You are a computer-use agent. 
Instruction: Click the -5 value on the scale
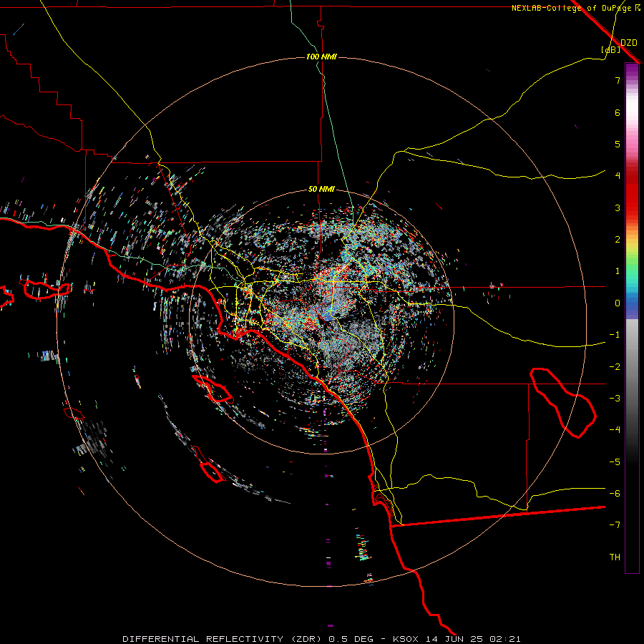pos(615,462)
